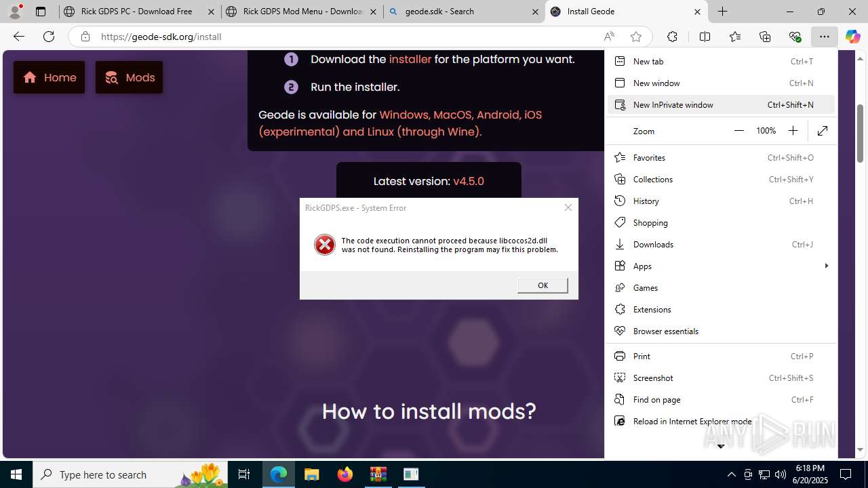
Task: Open Collections toolbar icon
Action: point(765,37)
